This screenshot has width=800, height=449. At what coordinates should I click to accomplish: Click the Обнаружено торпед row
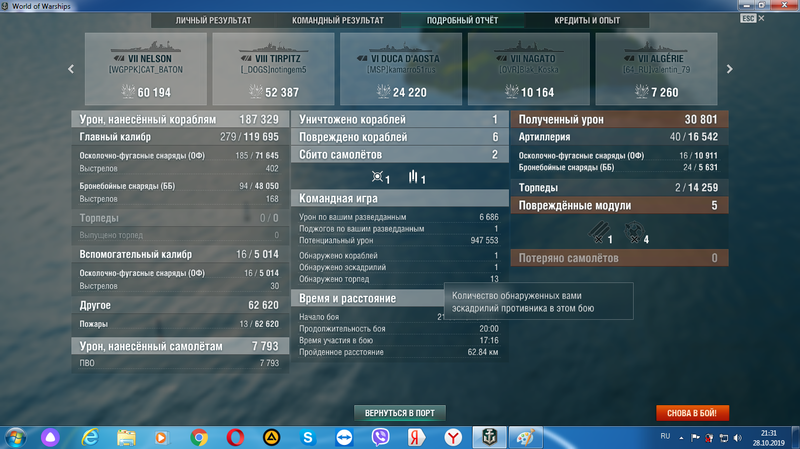(399, 279)
